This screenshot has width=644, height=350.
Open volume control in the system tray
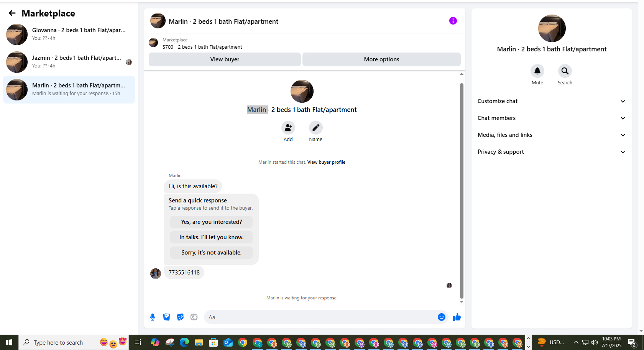[595, 342]
